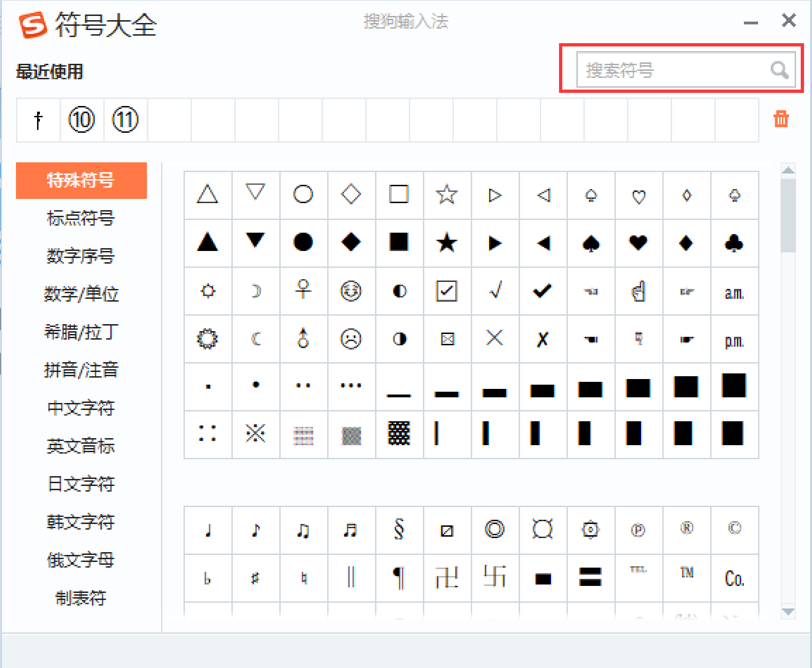This screenshot has width=812, height=668.
Task: Insert the a.m. symbol
Action: 735,291
